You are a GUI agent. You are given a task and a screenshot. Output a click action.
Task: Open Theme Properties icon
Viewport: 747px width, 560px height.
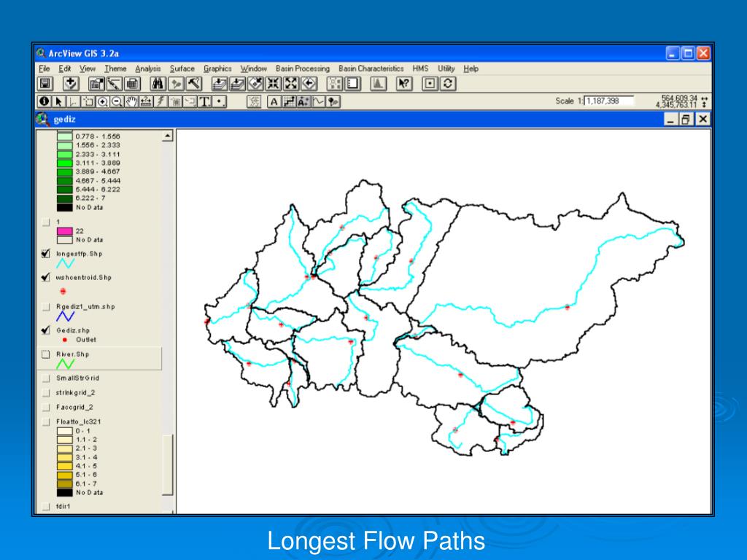tap(96, 84)
